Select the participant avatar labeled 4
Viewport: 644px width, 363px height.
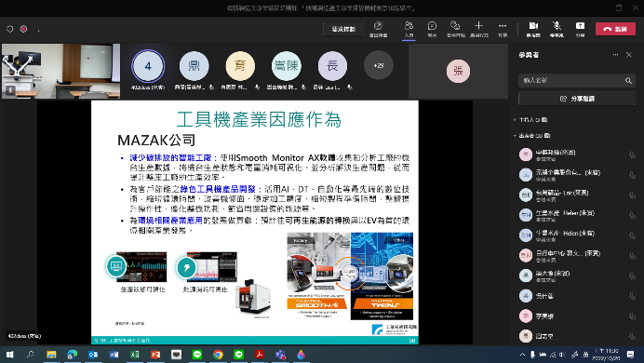[148, 66]
